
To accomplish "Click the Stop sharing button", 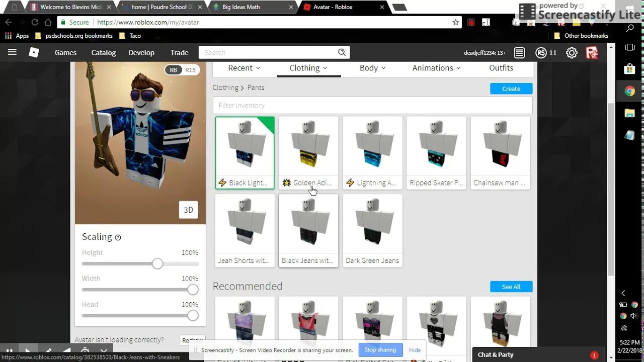I will coord(380,350).
